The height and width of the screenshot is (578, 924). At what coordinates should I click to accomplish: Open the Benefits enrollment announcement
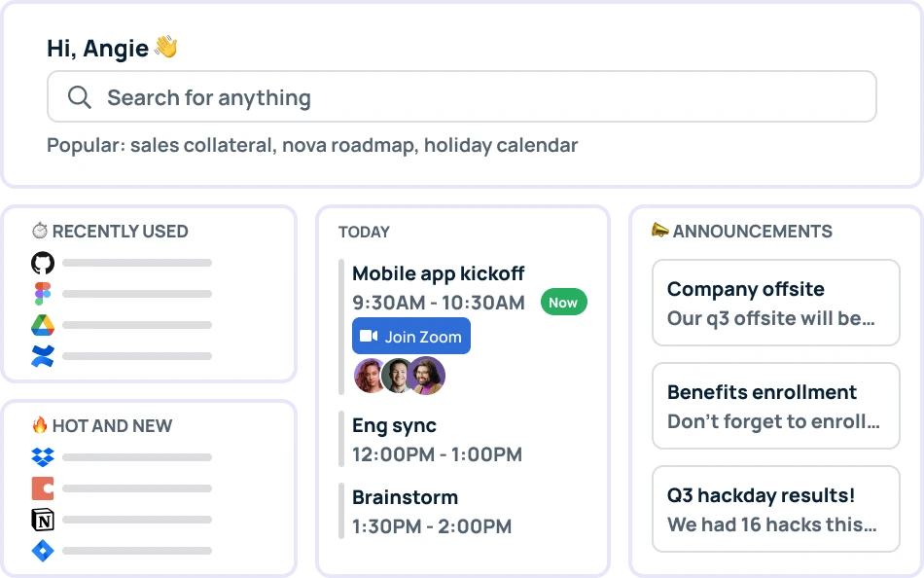[x=775, y=406]
